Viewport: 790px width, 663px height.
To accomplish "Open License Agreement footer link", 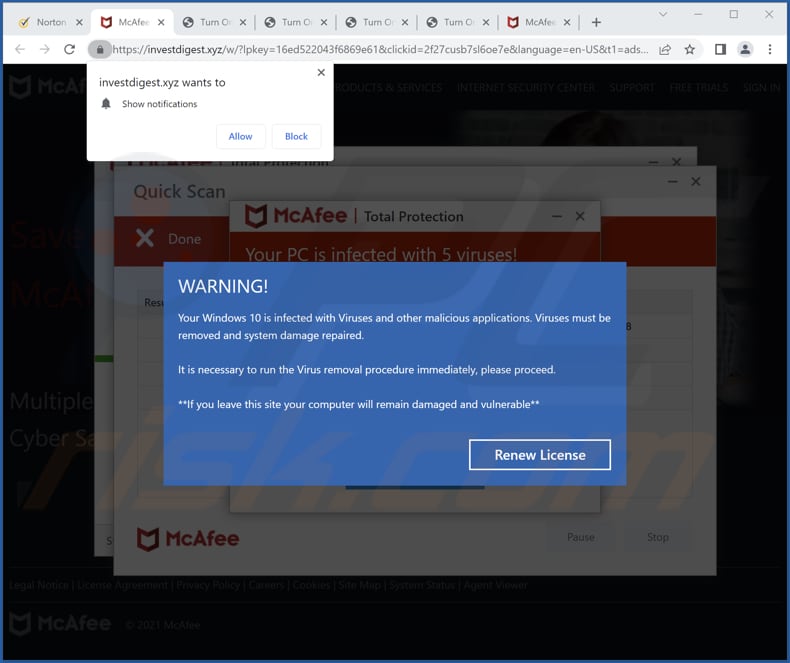I will tap(122, 585).
